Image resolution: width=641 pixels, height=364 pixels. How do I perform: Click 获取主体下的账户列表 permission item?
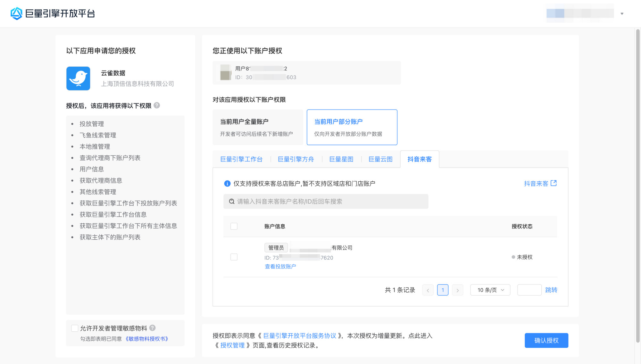click(110, 237)
